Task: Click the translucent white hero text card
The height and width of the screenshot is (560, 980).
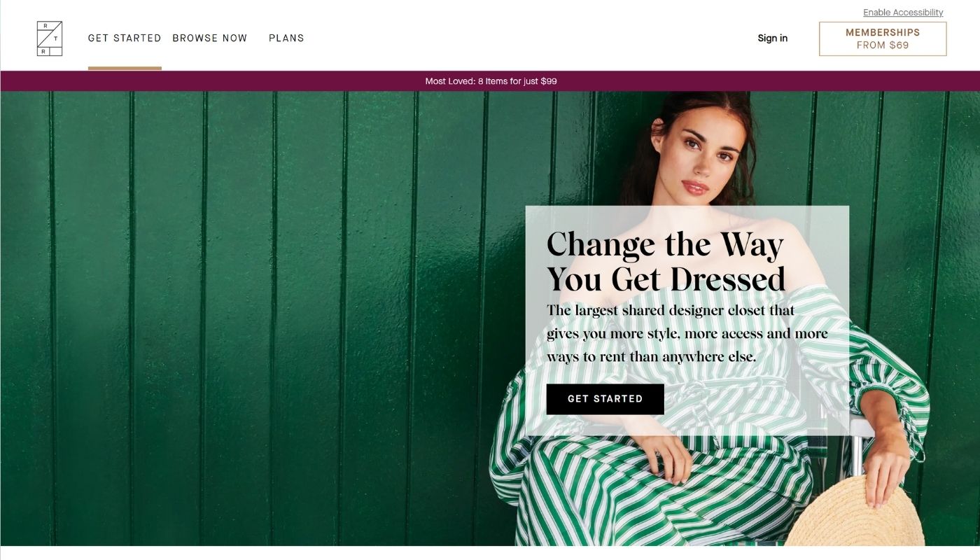Action: point(687,321)
